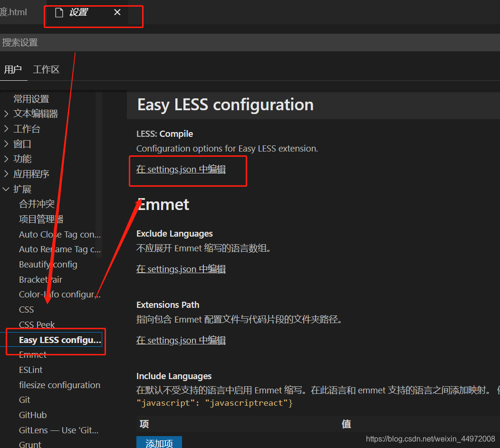Click the settings tree scrollbar
The image size is (500, 448).
point(99,175)
